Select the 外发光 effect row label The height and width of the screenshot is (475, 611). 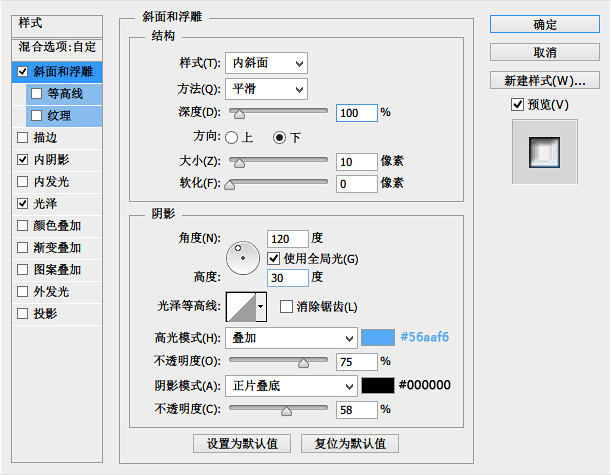[x=51, y=291]
